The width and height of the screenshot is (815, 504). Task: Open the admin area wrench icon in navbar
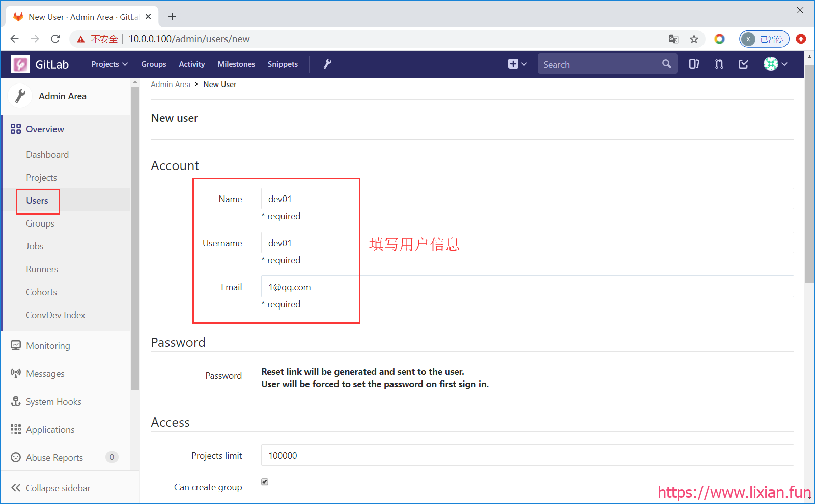point(327,64)
